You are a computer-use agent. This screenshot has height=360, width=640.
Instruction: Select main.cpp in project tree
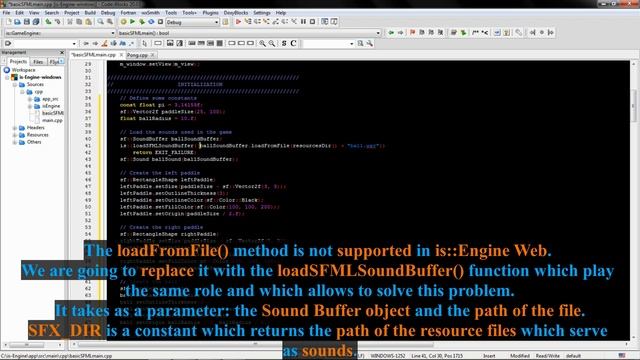[52, 120]
